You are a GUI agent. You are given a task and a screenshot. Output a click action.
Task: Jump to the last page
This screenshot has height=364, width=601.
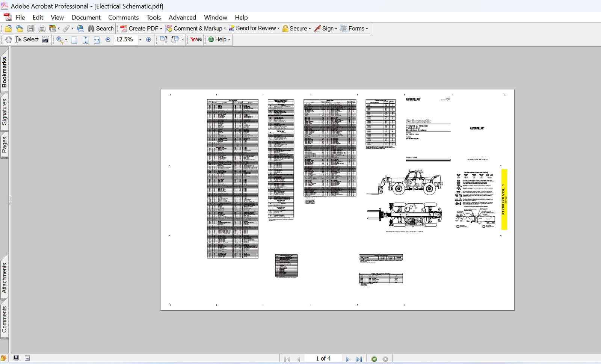click(x=359, y=359)
